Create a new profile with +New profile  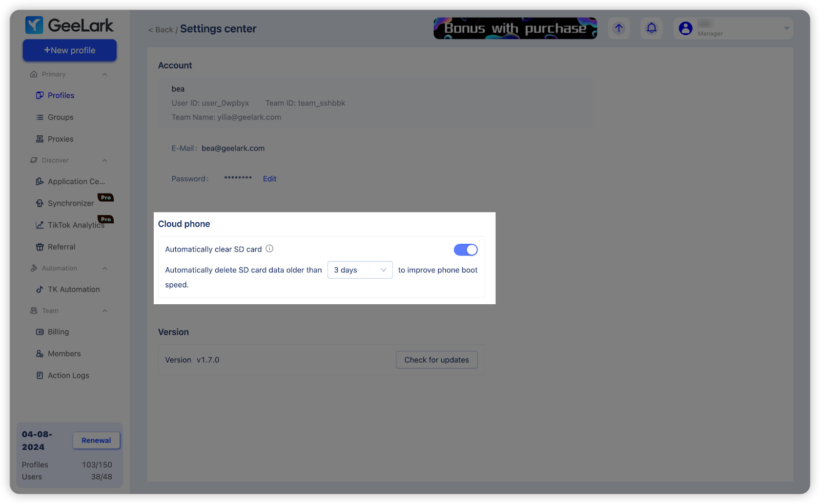pos(70,50)
